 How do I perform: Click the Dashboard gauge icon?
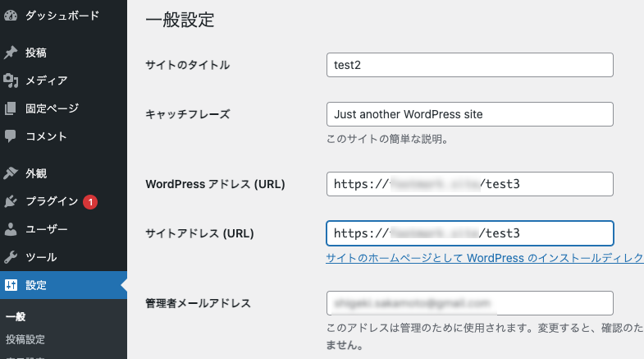(11, 16)
